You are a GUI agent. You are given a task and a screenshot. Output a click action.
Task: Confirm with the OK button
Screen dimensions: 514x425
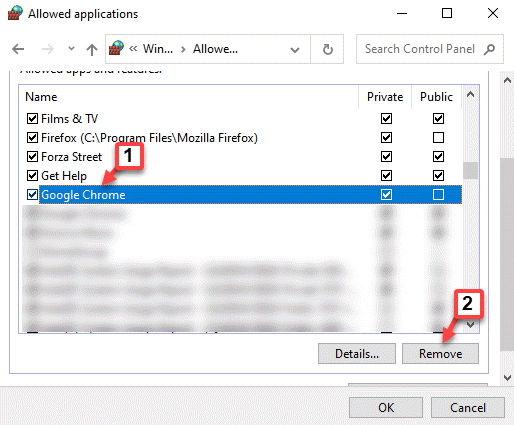pyautogui.click(x=386, y=407)
